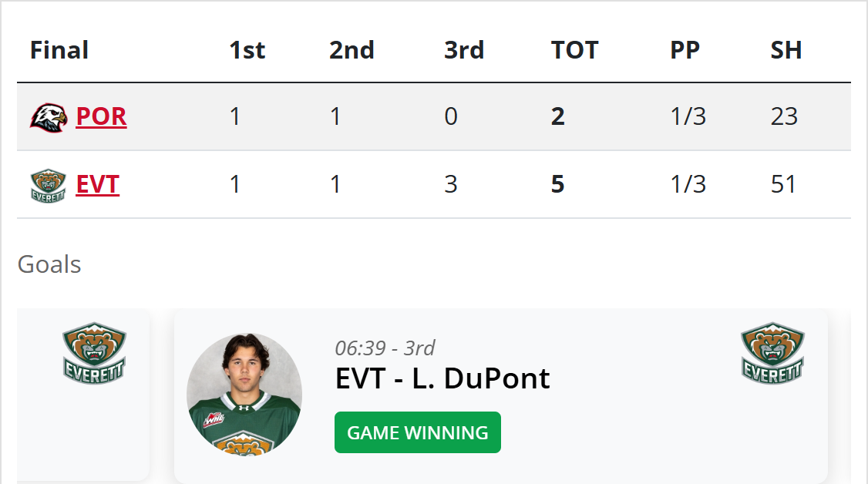
Task: Click the Everett logo beside the EVT link
Action: pyautogui.click(x=48, y=186)
